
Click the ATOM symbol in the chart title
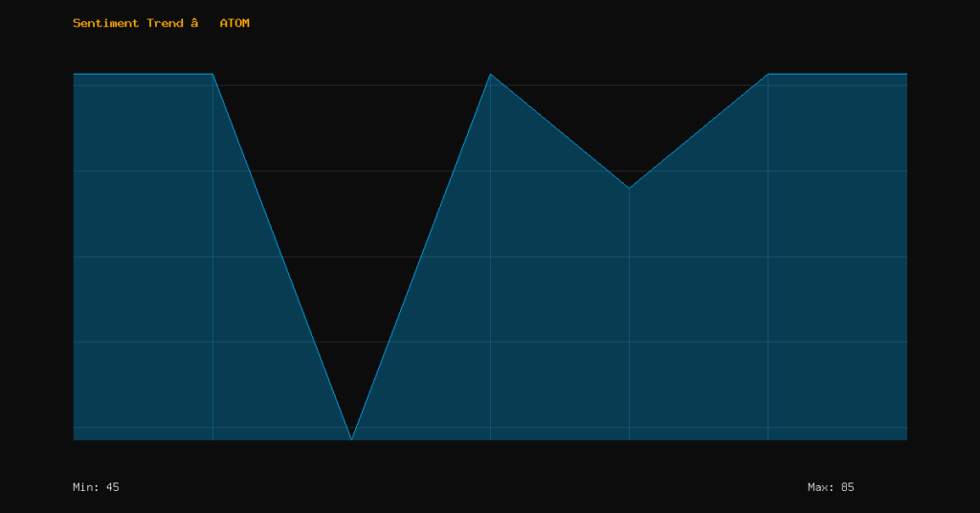coord(234,23)
